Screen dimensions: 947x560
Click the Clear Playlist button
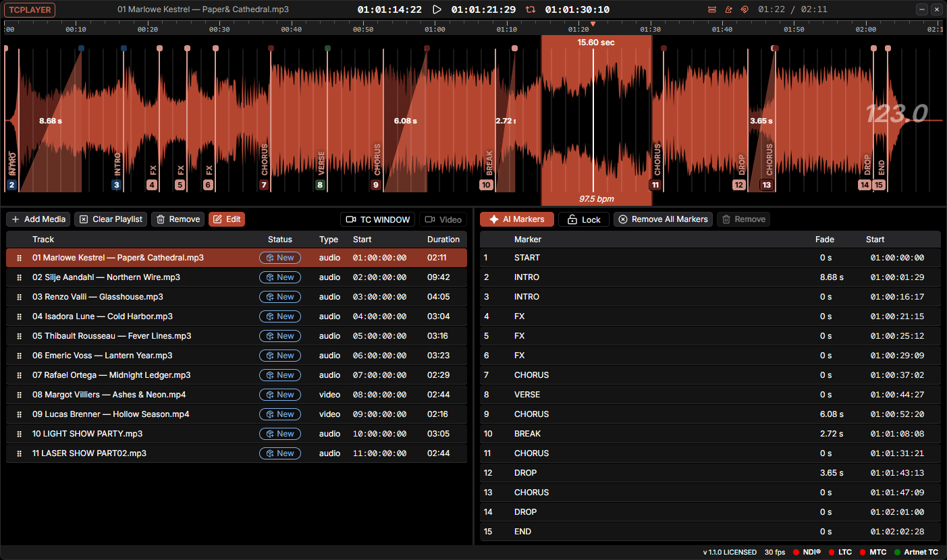(x=111, y=219)
